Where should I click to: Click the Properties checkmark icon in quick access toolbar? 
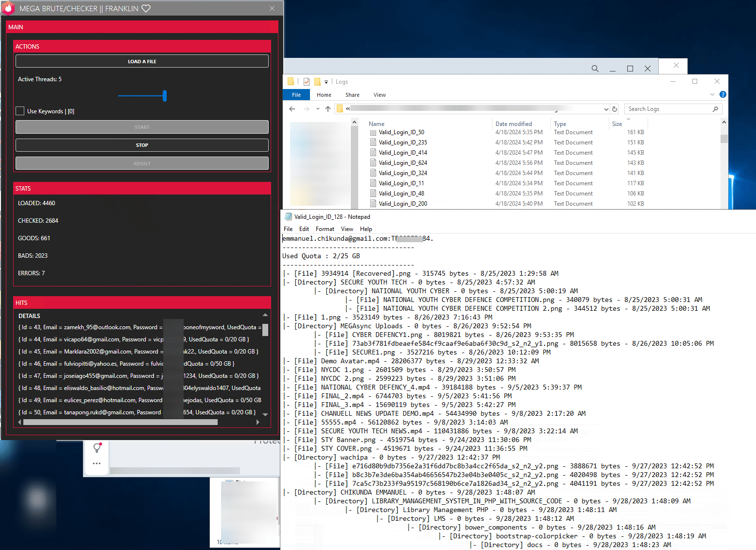click(x=307, y=82)
